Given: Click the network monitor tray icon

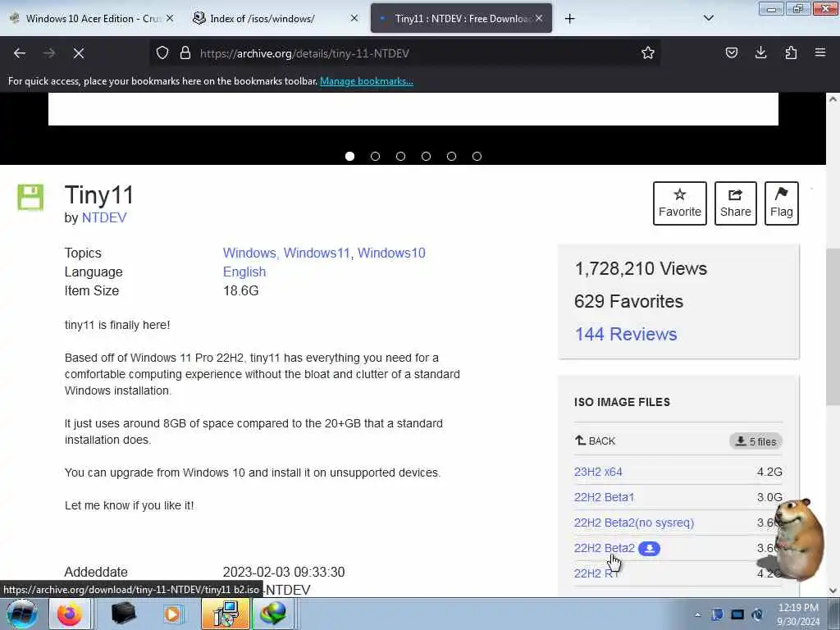Looking at the screenshot, I should tap(737, 614).
